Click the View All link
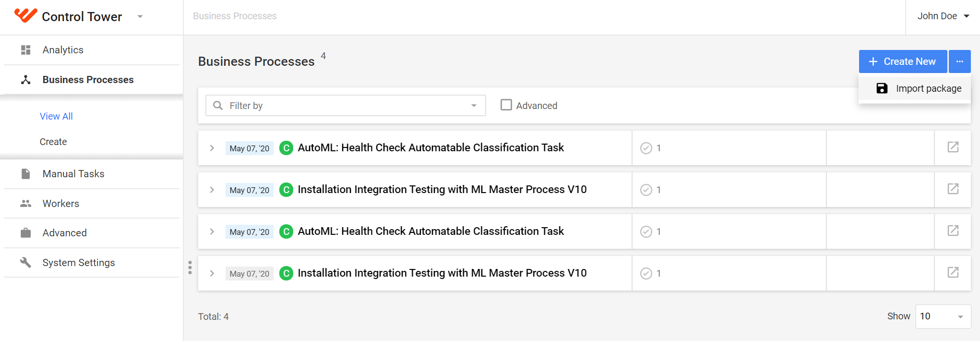Viewport: 980px width, 341px height. pos(56,116)
